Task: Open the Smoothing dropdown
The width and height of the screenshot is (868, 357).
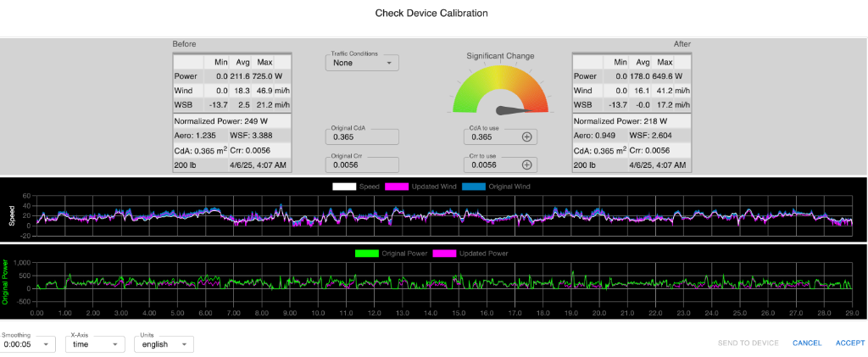Action: click(x=28, y=344)
